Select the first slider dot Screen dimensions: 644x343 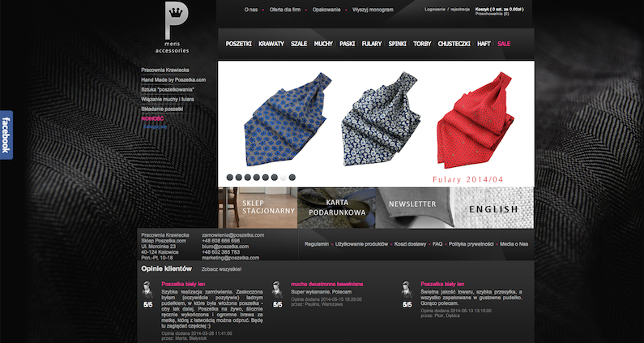pyautogui.click(x=230, y=178)
